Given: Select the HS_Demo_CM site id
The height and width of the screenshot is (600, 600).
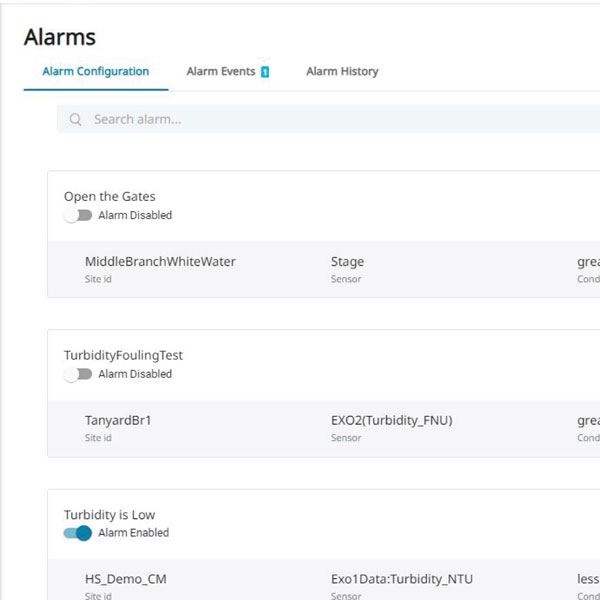Looking at the screenshot, I should [x=127, y=580].
